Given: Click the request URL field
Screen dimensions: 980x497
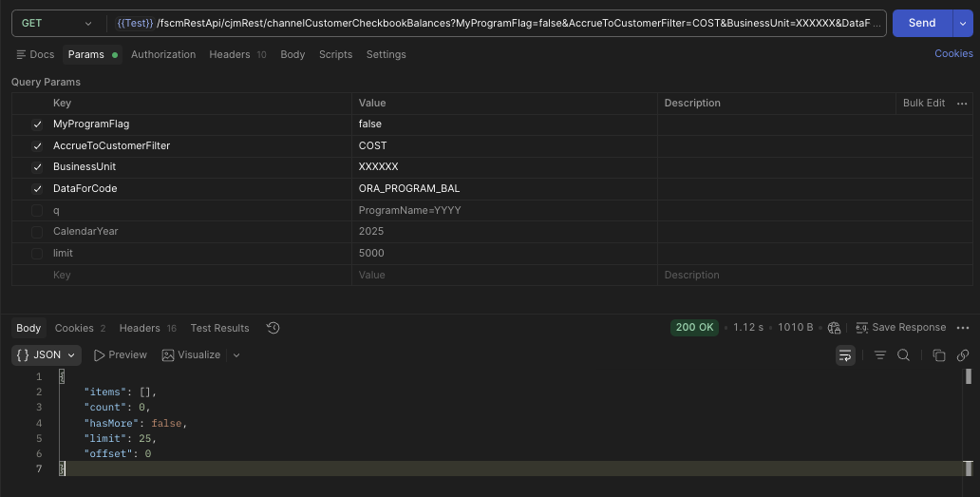Looking at the screenshot, I should point(497,23).
